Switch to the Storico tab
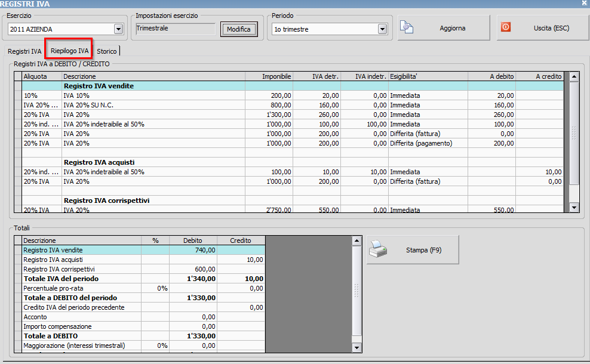590x364 pixels. click(107, 51)
